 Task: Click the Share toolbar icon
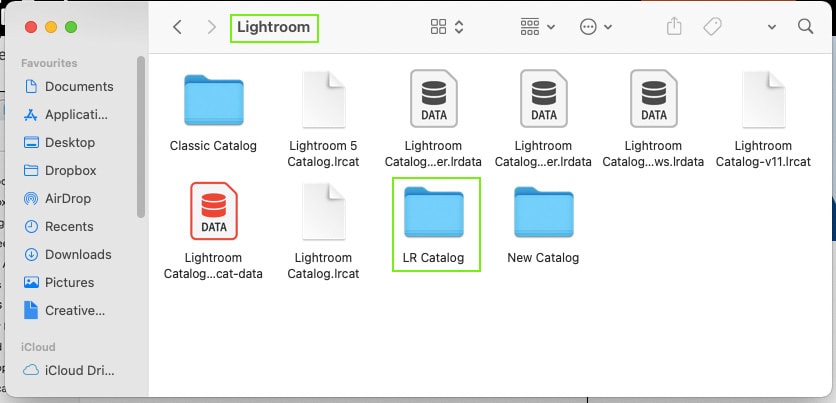click(674, 26)
